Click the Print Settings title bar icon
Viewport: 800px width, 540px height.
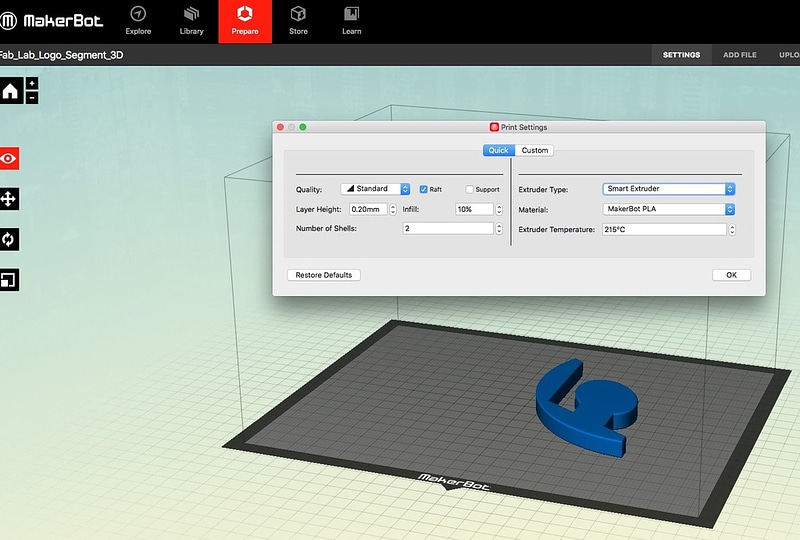(494, 127)
